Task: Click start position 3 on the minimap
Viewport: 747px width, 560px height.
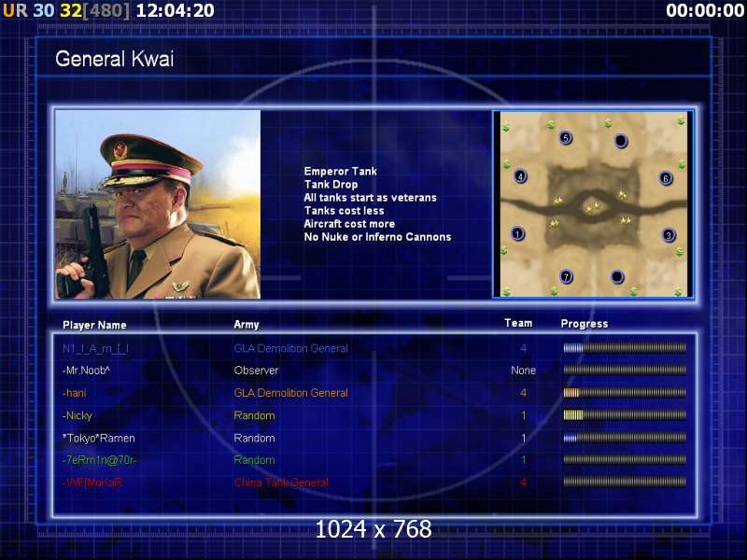Action: click(669, 235)
